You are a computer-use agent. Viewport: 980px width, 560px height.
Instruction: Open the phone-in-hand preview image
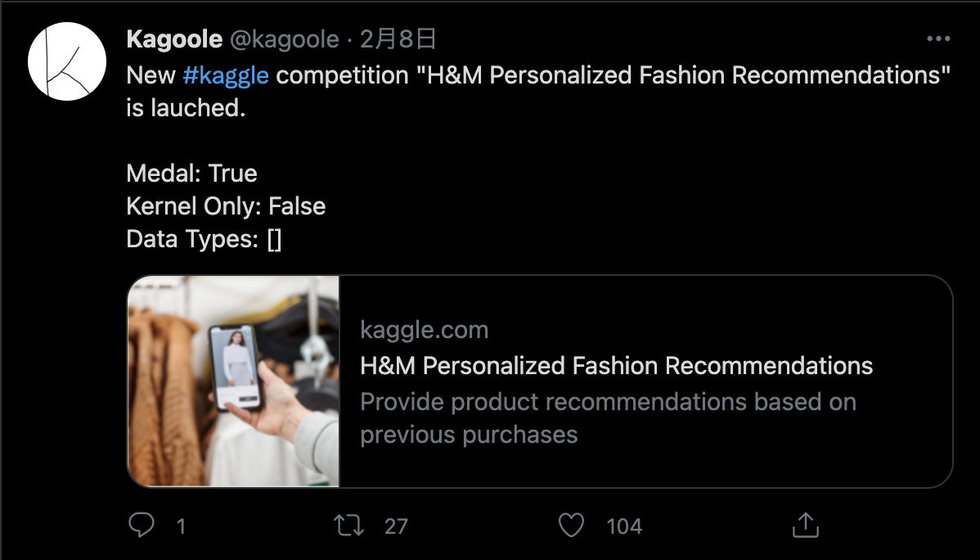[x=233, y=381]
